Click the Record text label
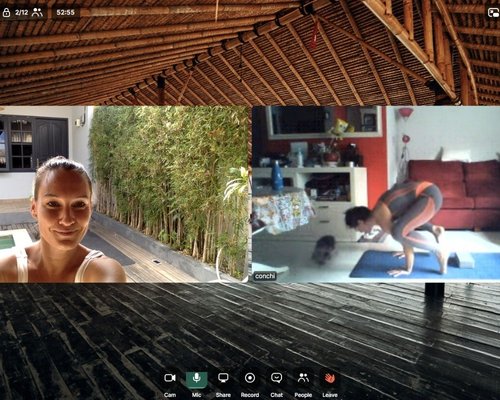The height and width of the screenshot is (400, 500). (x=250, y=395)
